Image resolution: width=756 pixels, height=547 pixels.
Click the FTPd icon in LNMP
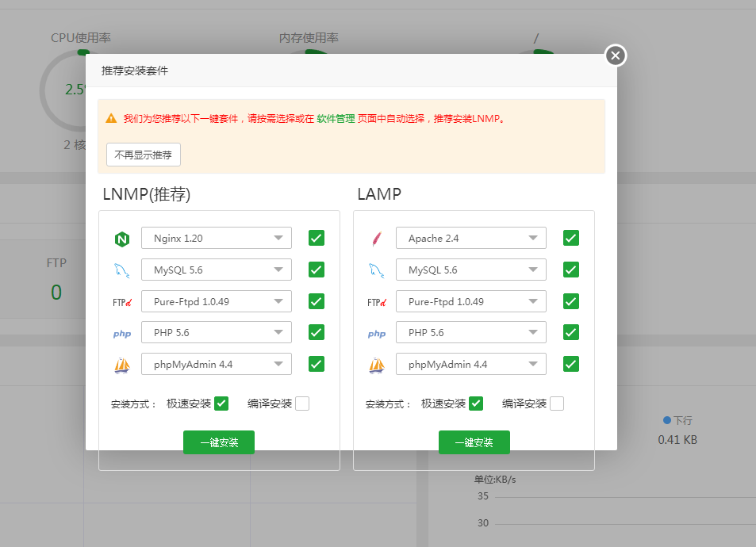(122, 302)
